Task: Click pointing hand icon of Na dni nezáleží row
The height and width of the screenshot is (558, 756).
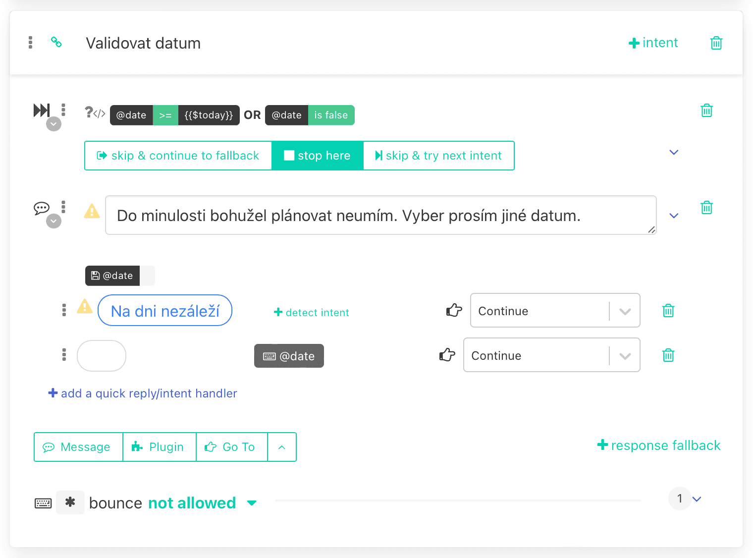Action: 454,311
